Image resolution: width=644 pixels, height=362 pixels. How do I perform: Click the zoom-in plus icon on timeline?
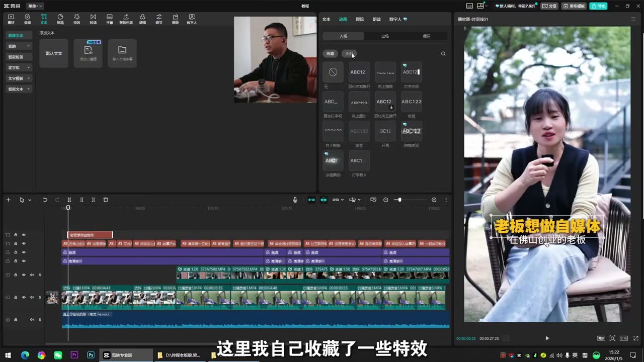click(x=434, y=200)
